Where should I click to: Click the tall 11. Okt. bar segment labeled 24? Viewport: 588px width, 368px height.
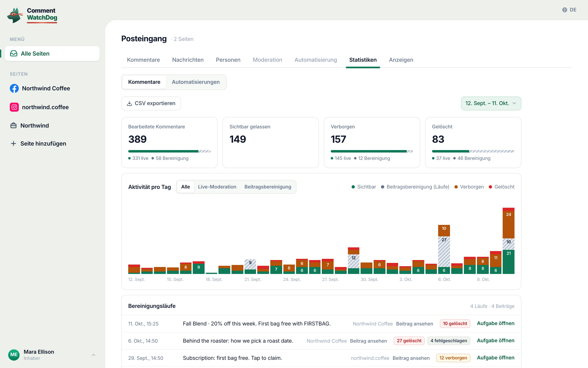pyautogui.click(x=508, y=224)
